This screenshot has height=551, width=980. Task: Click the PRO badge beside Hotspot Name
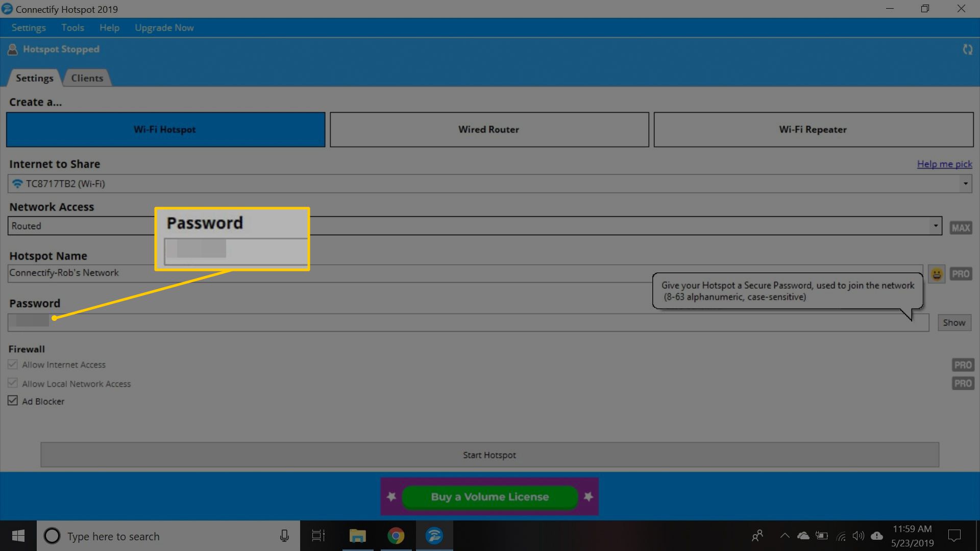click(x=961, y=274)
